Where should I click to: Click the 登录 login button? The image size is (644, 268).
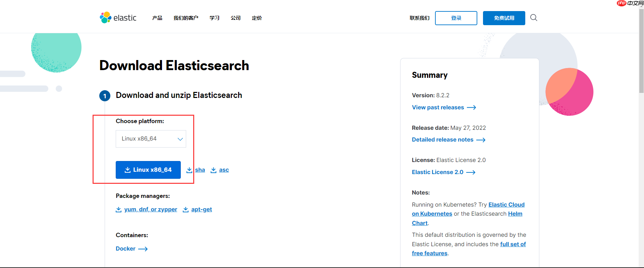(x=456, y=18)
